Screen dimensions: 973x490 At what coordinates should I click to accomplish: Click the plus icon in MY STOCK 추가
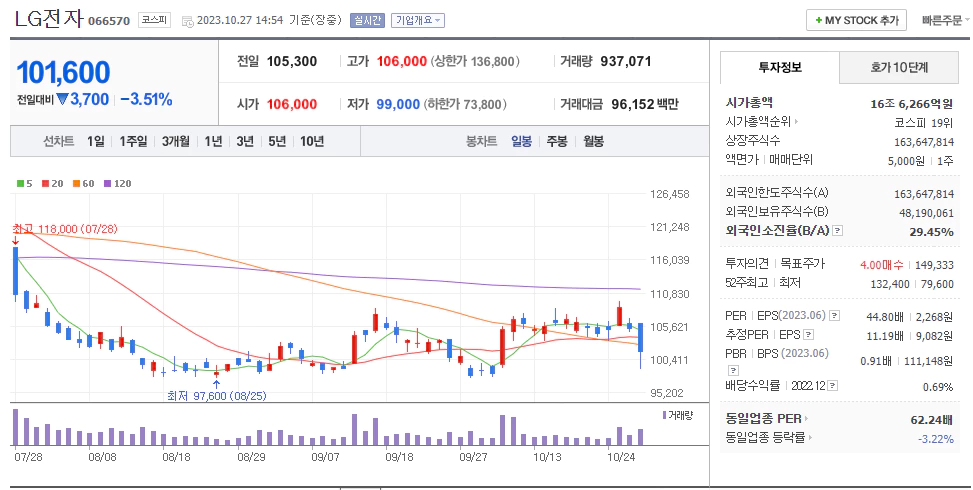(x=818, y=20)
